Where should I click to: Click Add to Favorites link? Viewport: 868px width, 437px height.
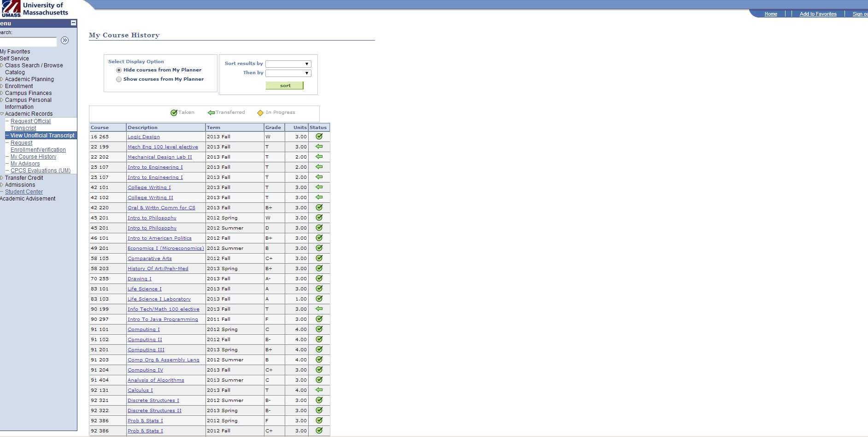point(818,14)
